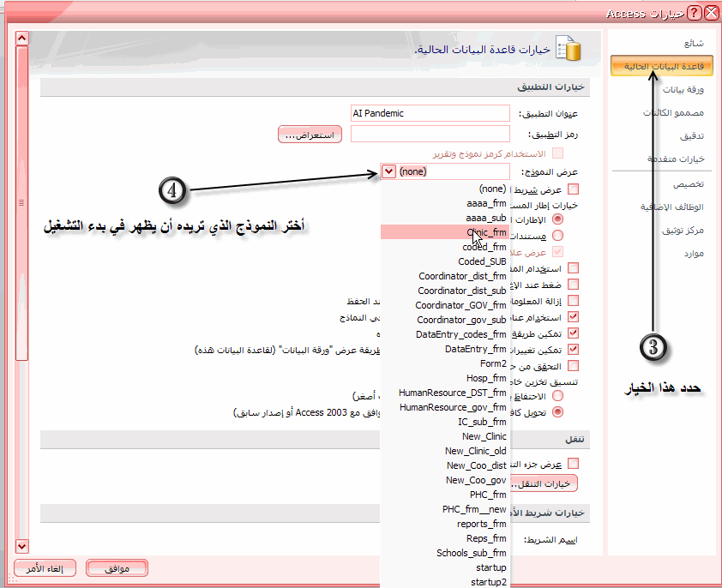
Task: Uncheck the enable layout view checkbox
Action: pos(574,333)
